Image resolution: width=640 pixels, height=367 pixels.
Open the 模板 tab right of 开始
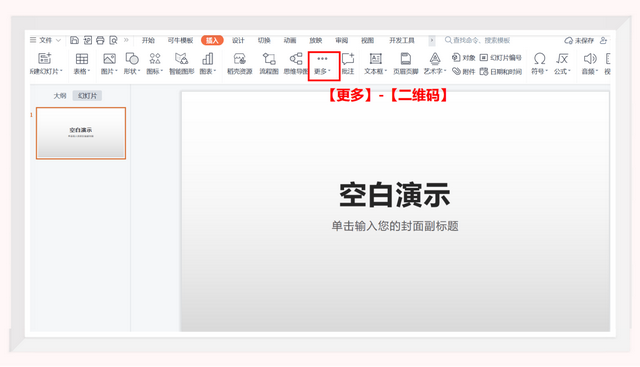[180, 40]
